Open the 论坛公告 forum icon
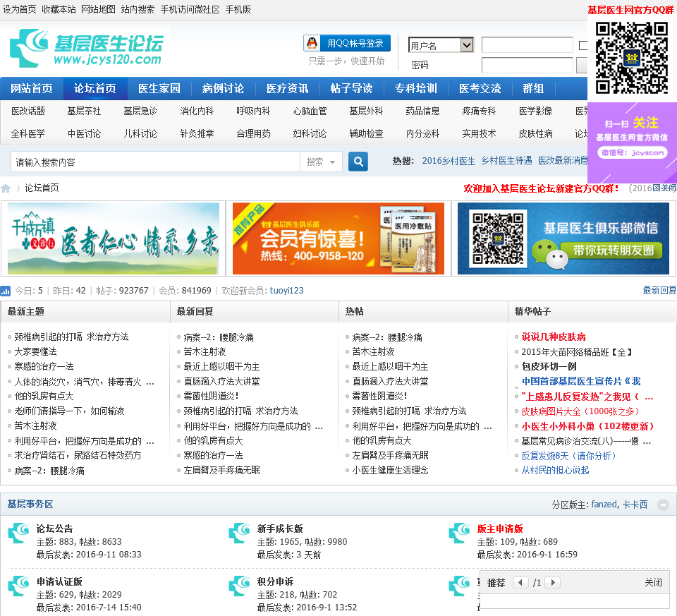The width and height of the screenshot is (677, 616). pyautogui.click(x=18, y=533)
